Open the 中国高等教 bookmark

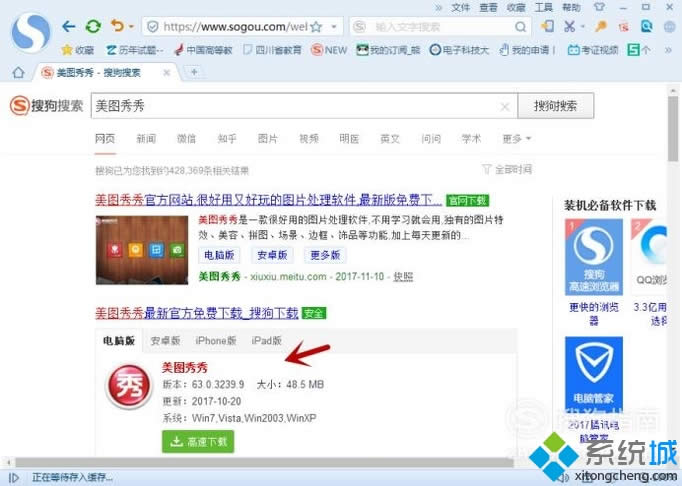tap(203, 50)
